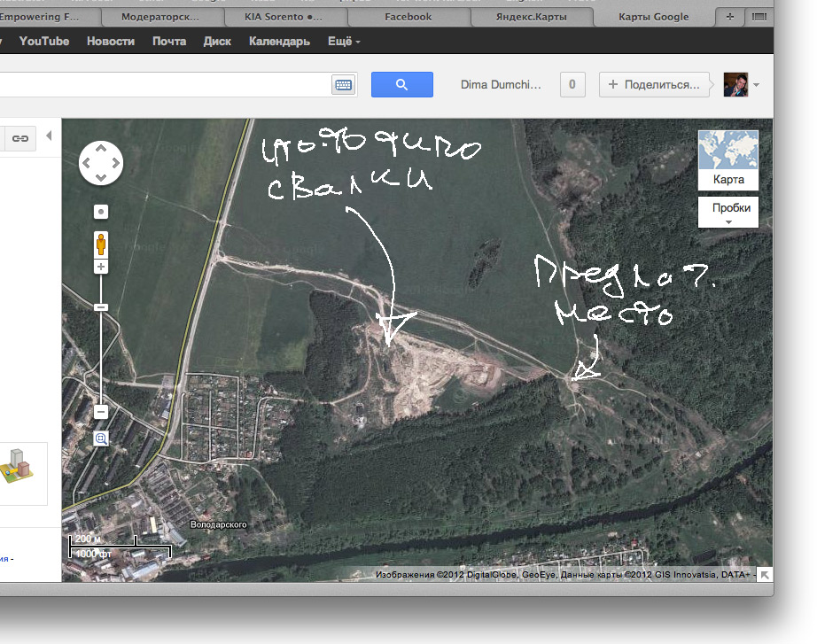Click the link icon to share map

click(19, 138)
